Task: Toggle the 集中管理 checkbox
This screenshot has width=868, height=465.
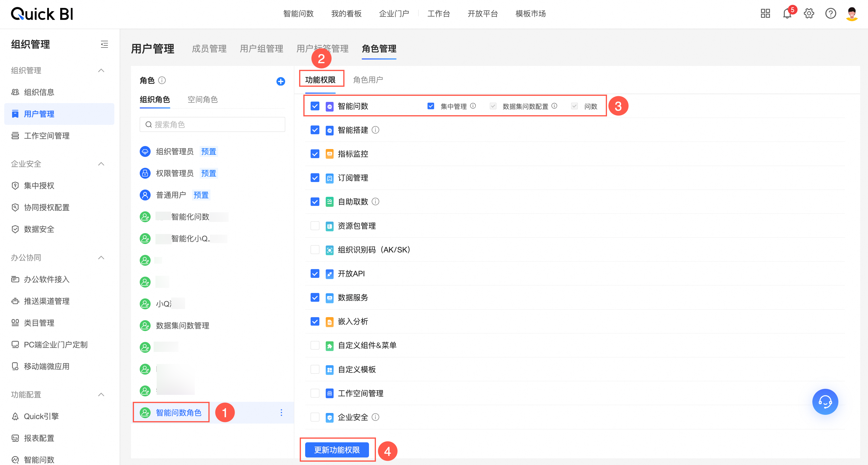Action: click(431, 106)
